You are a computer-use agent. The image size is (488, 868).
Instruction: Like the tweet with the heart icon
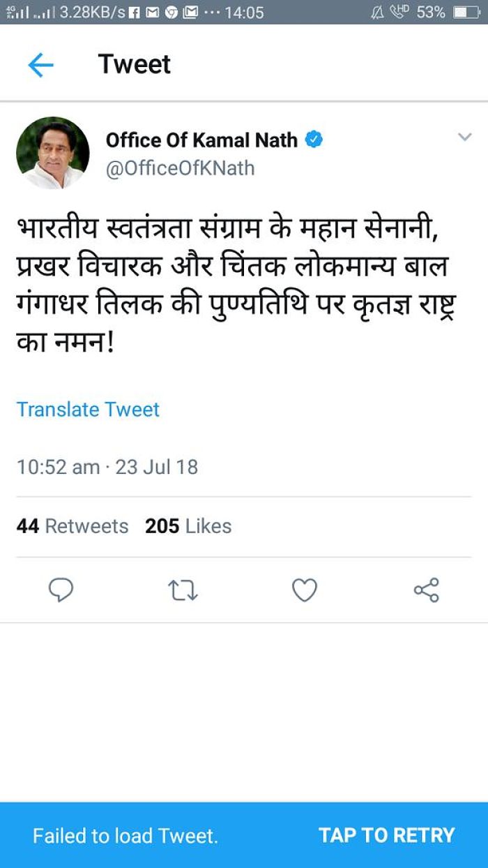click(305, 590)
